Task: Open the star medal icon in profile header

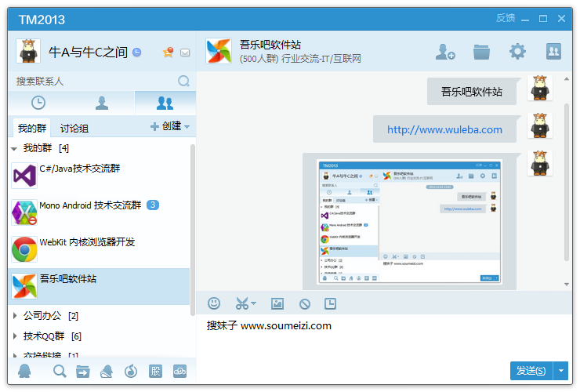Action: coord(169,53)
